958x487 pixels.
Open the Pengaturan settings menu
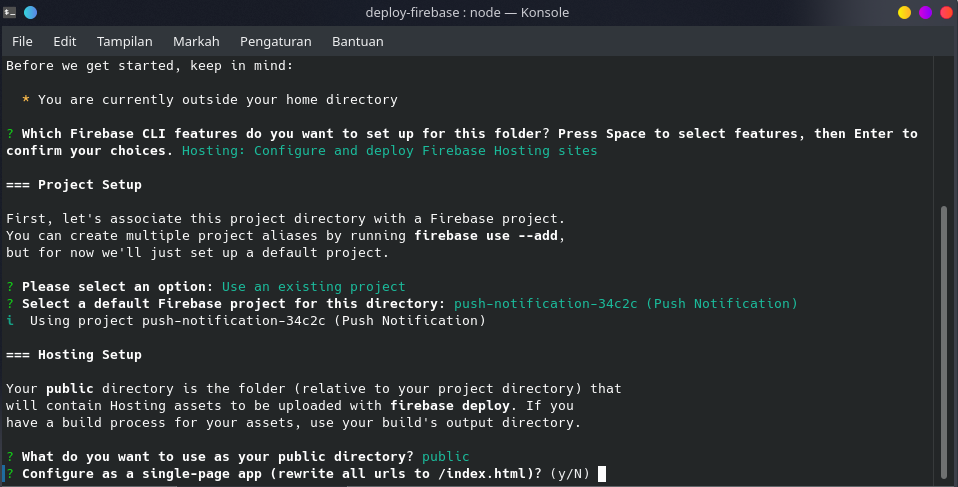[x=275, y=41]
